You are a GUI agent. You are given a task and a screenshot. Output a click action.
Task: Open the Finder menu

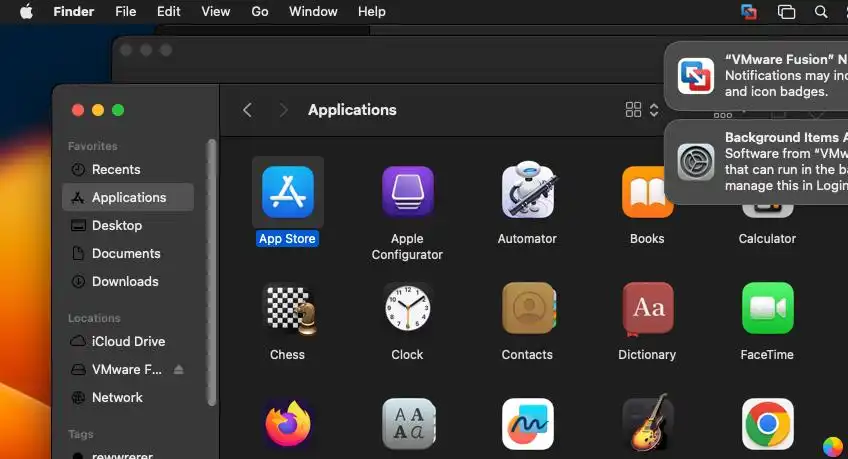tap(74, 11)
